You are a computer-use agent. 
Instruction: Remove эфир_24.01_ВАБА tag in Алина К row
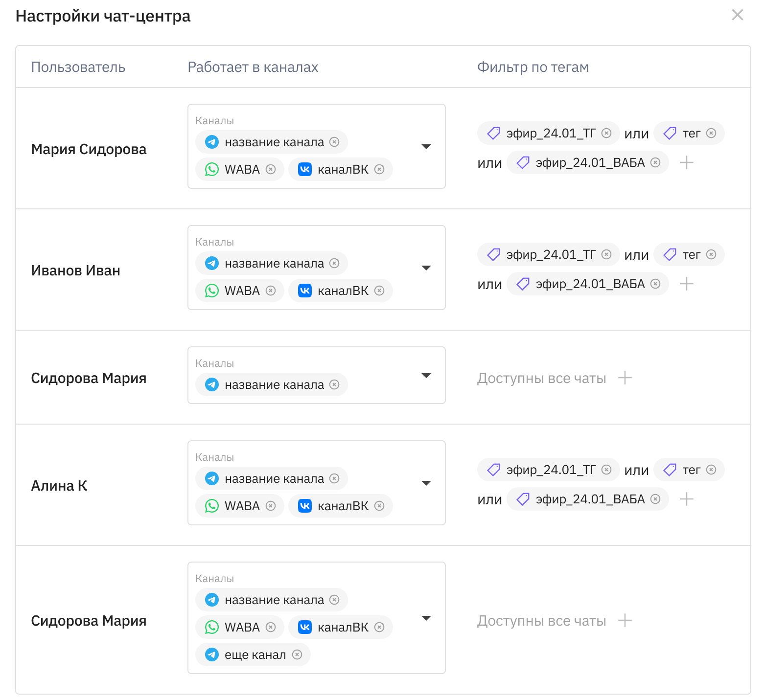click(x=655, y=499)
